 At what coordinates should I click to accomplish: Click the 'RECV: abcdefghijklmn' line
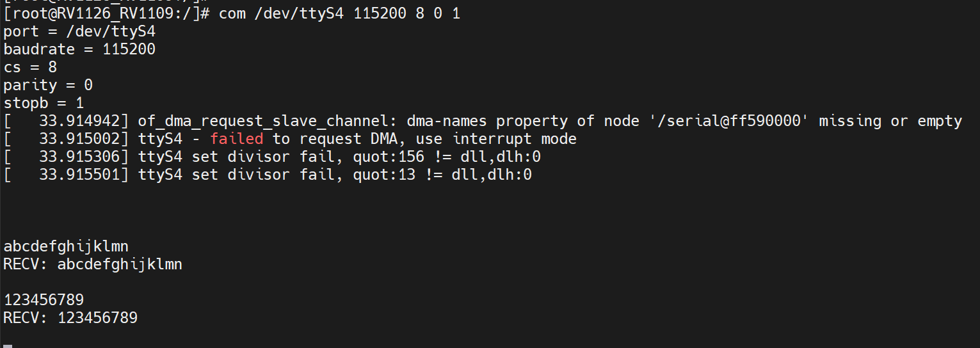(x=93, y=264)
